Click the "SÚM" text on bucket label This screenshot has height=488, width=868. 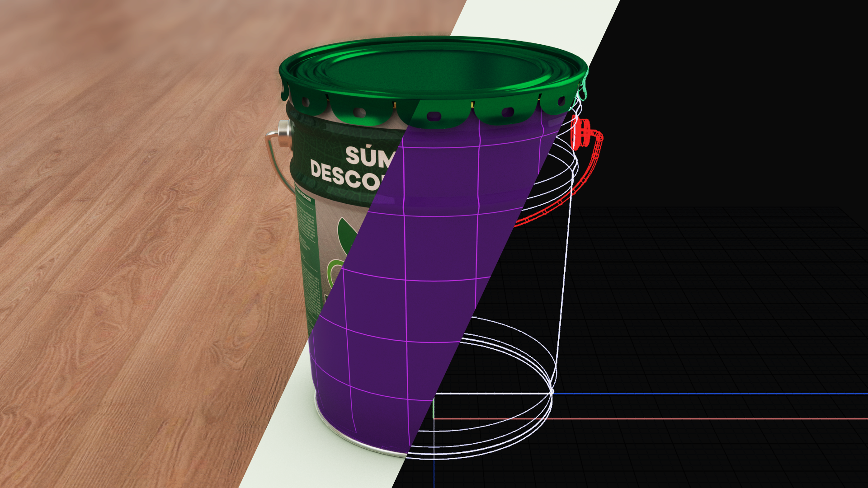pos(371,156)
